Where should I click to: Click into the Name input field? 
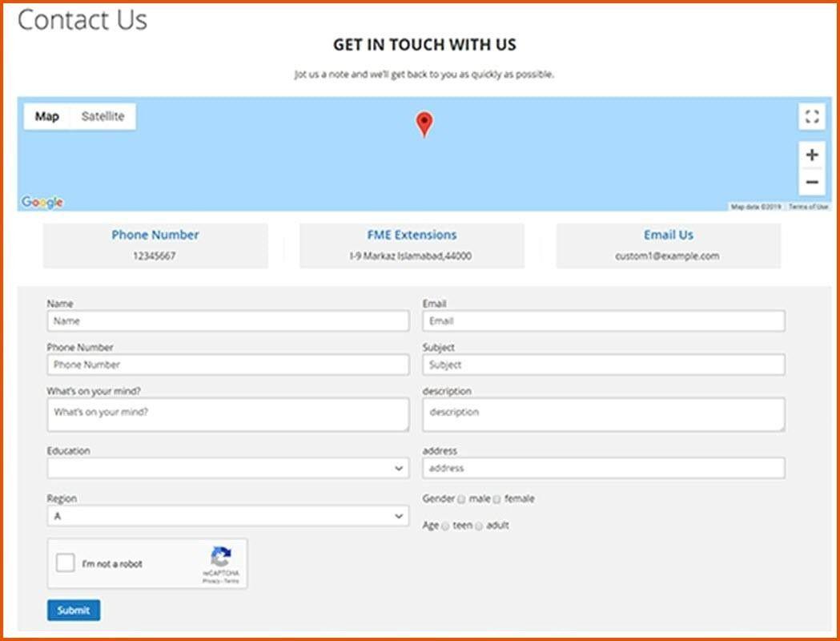coord(227,321)
